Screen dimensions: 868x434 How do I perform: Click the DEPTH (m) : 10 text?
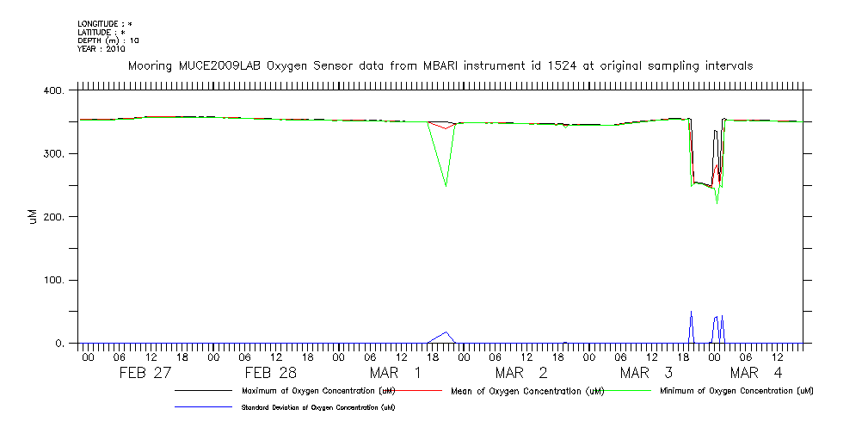(108, 40)
